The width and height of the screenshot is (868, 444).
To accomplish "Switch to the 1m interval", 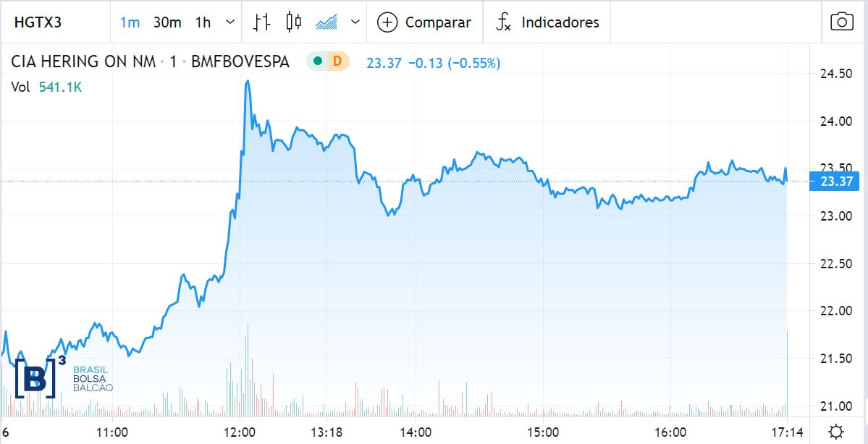I will click(130, 22).
